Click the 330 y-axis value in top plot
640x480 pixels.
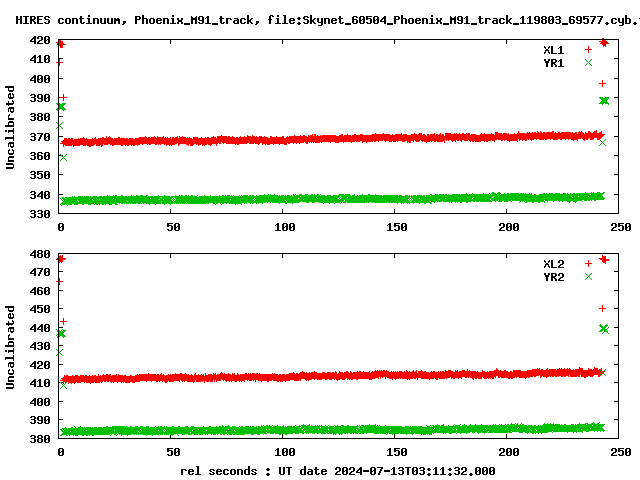(x=40, y=214)
